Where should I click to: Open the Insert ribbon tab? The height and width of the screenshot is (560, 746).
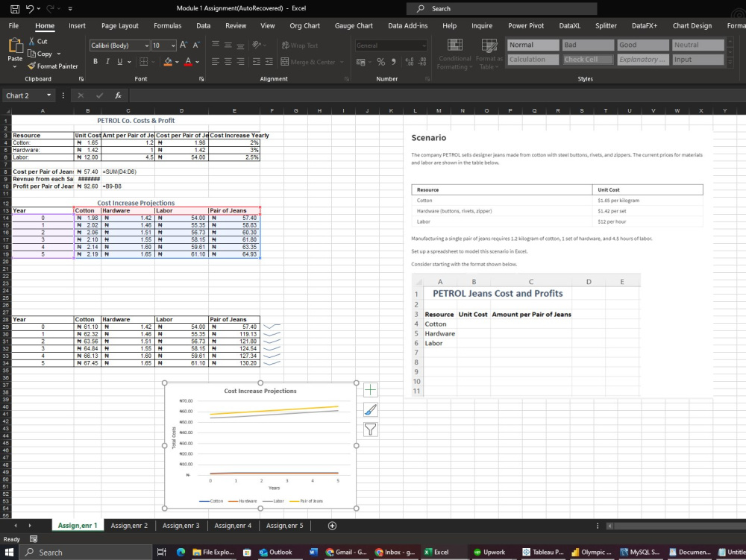point(77,25)
